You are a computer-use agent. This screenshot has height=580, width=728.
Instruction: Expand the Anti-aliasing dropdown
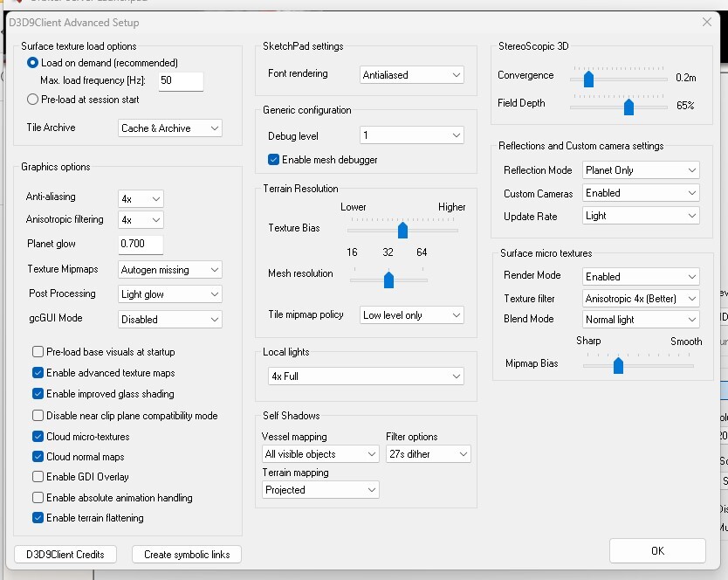point(141,198)
